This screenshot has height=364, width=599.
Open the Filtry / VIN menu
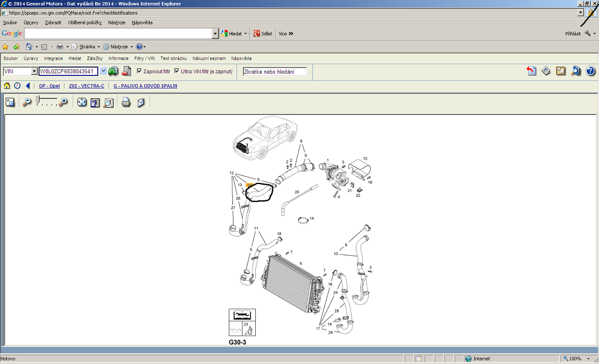point(144,58)
